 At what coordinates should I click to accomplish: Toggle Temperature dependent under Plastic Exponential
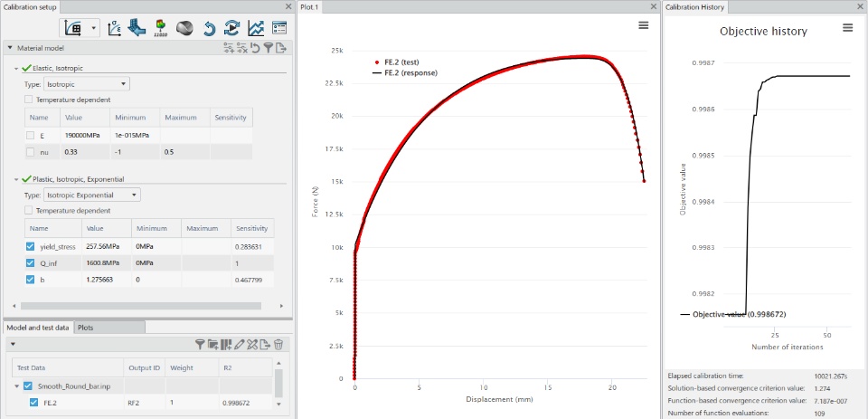click(29, 211)
